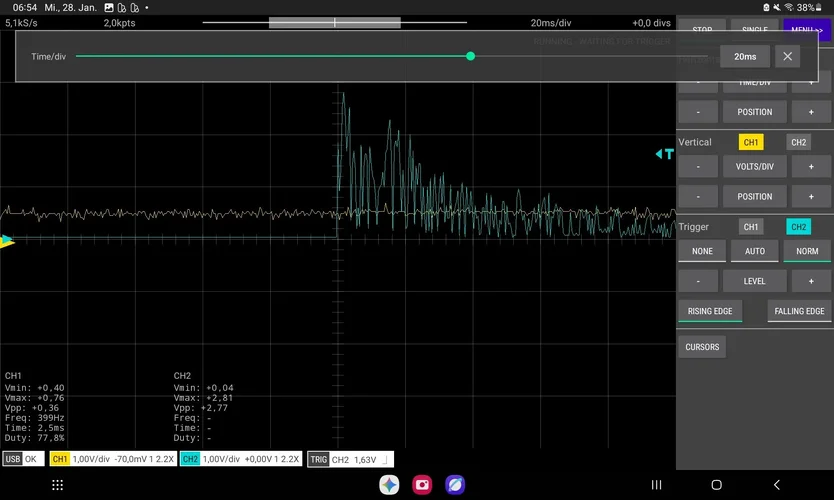Click the VOLTS/DIV button
The width and height of the screenshot is (834, 500).
tap(754, 166)
